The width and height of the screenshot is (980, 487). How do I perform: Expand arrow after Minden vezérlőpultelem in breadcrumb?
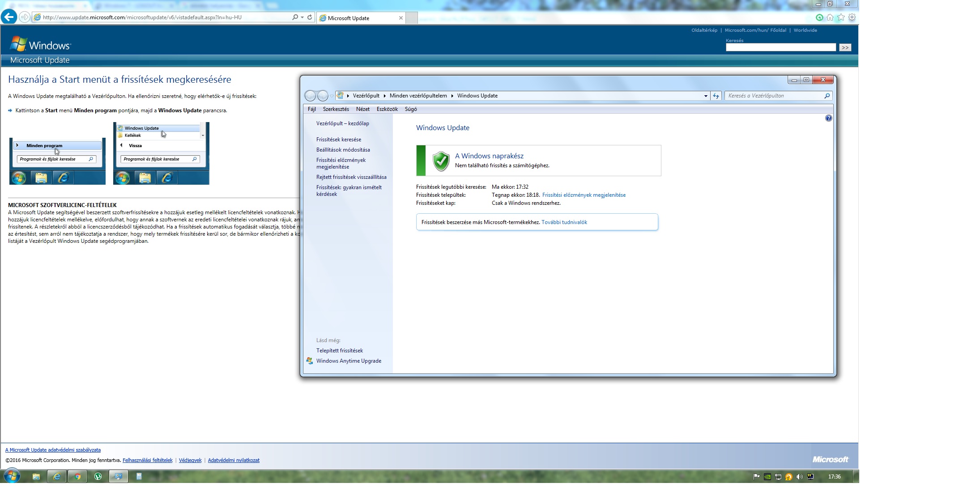(452, 96)
